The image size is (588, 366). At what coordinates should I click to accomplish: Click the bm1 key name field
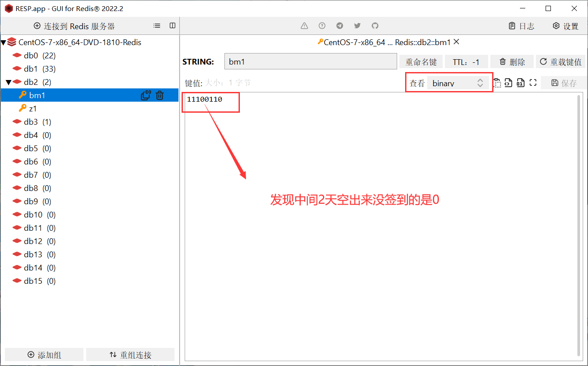[311, 62]
